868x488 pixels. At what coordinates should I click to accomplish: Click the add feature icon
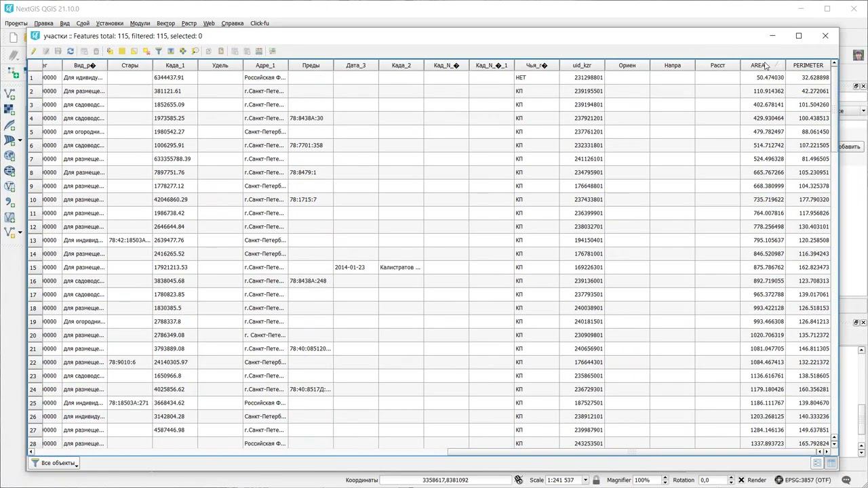(84, 51)
